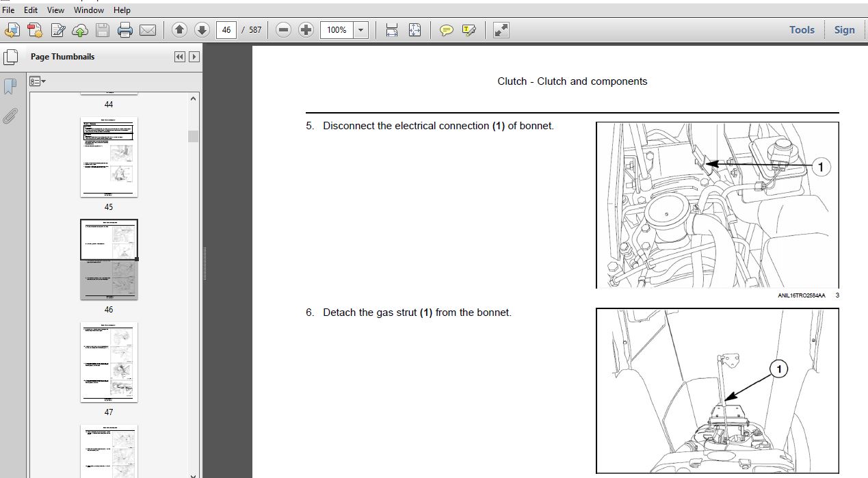This screenshot has height=478, width=868.
Task: Click the step 6 'Detach the gas strut' text
Action: [417, 313]
